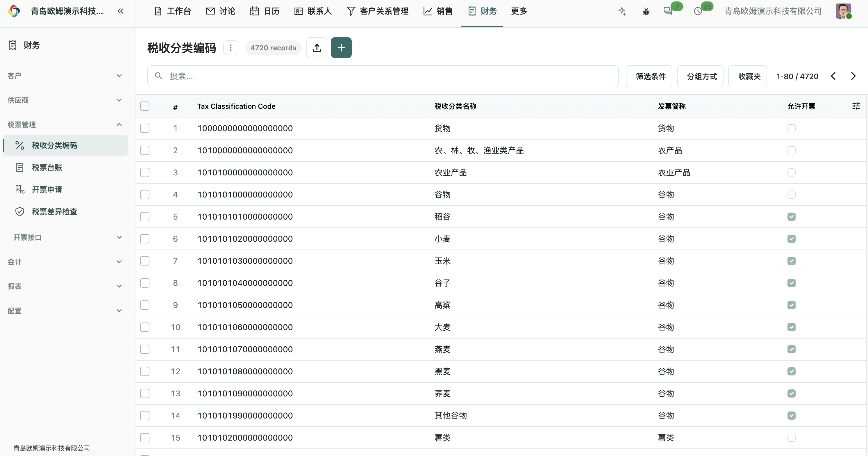Screen dimensions: 868x456
Task: Expand the 报表 sidebar section
Action: 65,286
